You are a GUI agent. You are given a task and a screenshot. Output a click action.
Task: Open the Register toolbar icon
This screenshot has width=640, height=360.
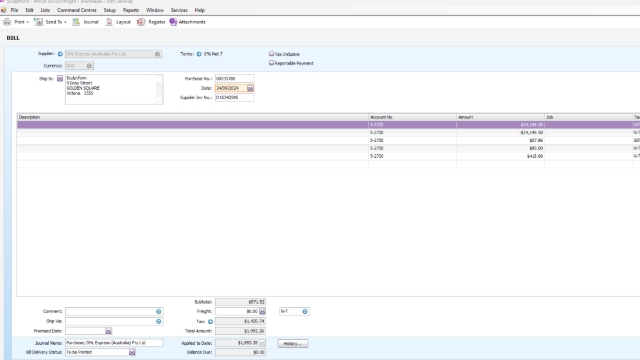[151, 22]
